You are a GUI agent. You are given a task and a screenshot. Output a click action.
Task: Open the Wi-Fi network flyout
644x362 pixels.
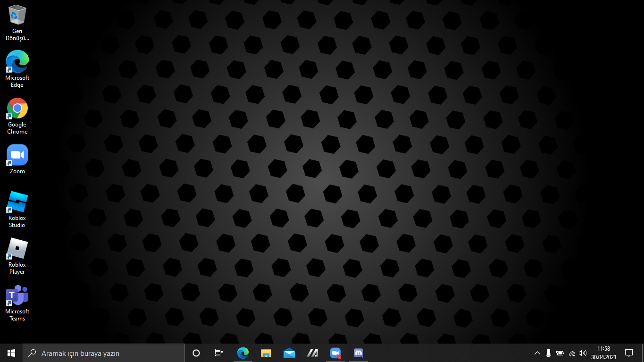click(572, 353)
